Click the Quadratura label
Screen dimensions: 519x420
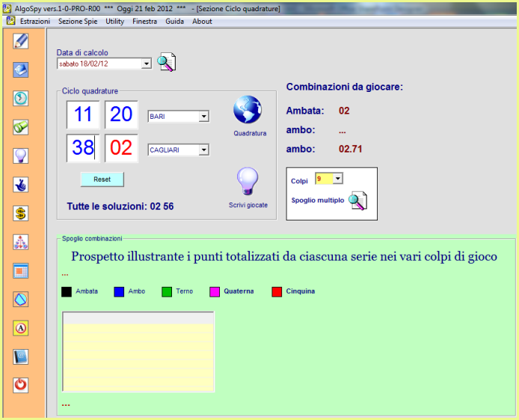pyautogui.click(x=250, y=133)
